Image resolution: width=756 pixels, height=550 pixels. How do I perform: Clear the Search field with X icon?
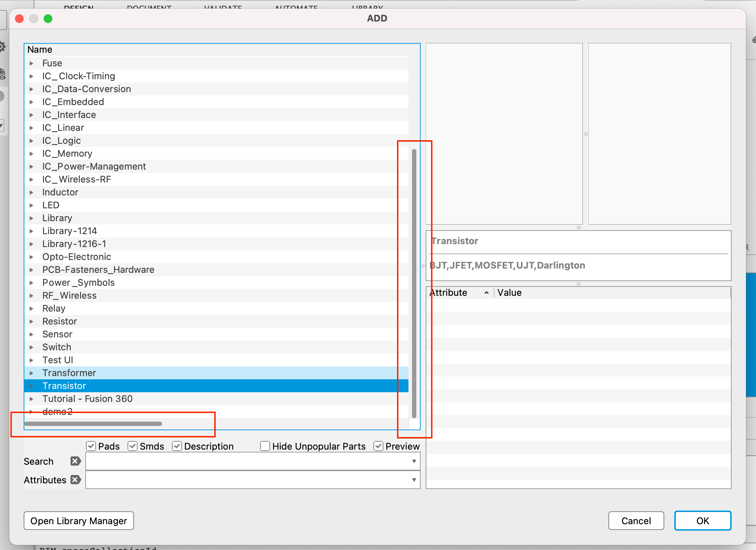point(75,461)
